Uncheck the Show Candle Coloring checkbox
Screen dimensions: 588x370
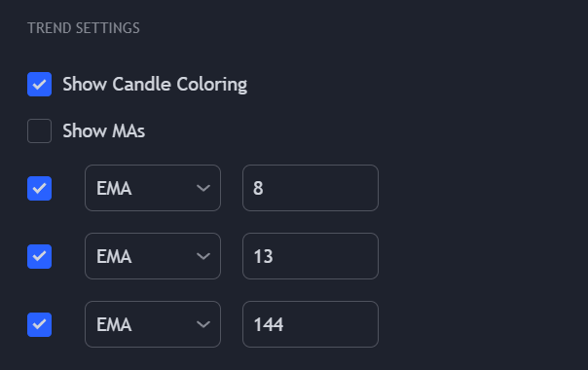(39, 84)
